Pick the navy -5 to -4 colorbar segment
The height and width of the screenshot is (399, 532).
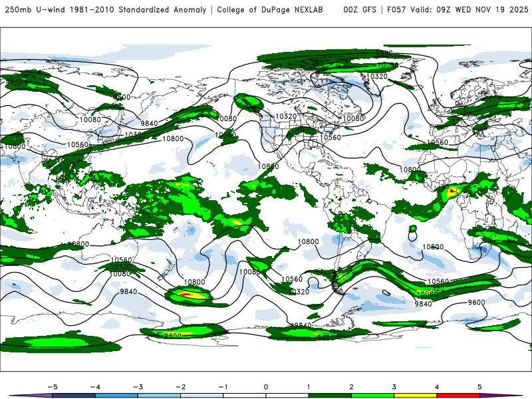(x=74, y=396)
